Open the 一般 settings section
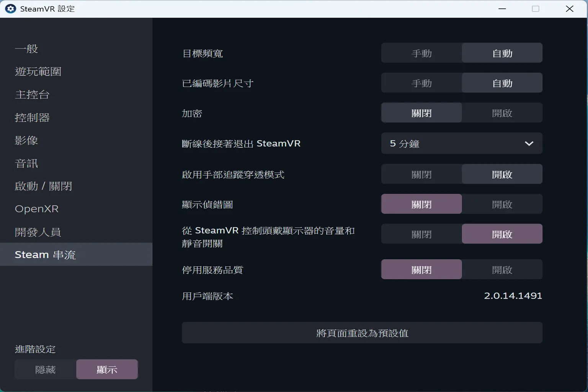This screenshot has height=392, width=588. 26,49
